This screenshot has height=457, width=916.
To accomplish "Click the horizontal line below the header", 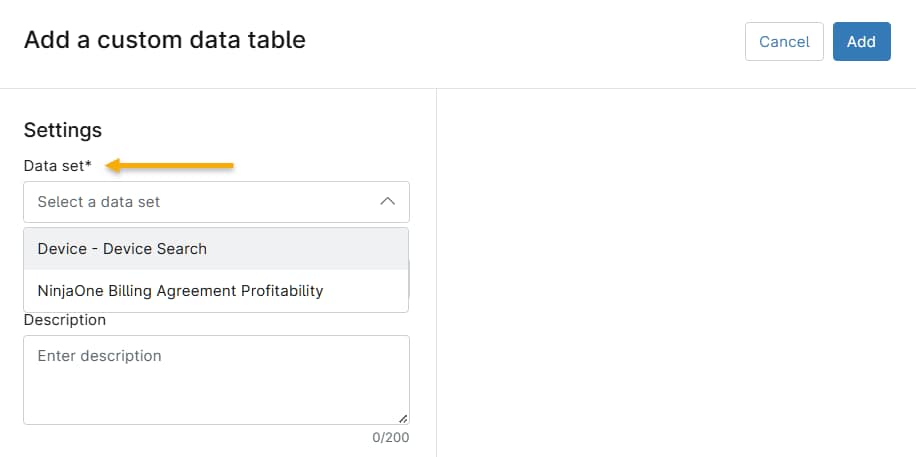I will 458,88.
